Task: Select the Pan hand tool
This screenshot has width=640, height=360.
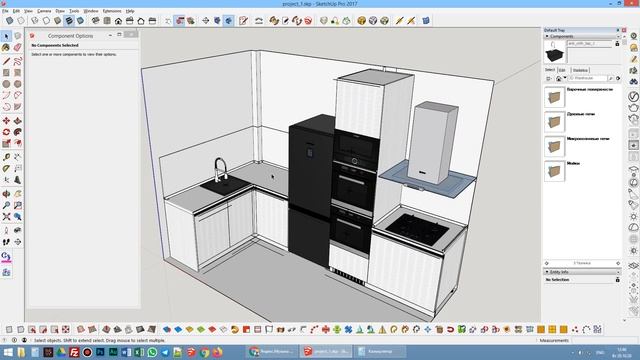Action: pos(18,194)
